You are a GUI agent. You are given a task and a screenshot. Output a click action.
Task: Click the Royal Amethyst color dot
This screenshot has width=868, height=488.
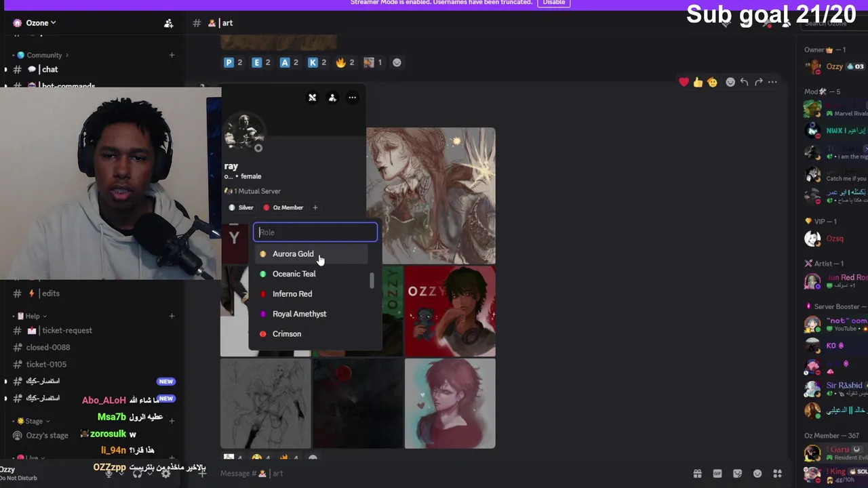[x=263, y=314]
